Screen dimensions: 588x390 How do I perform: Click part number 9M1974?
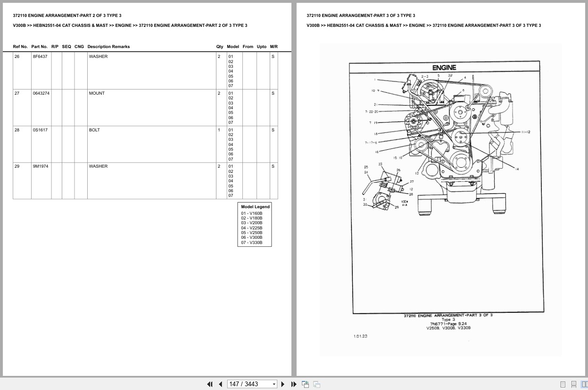pos(40,166)
